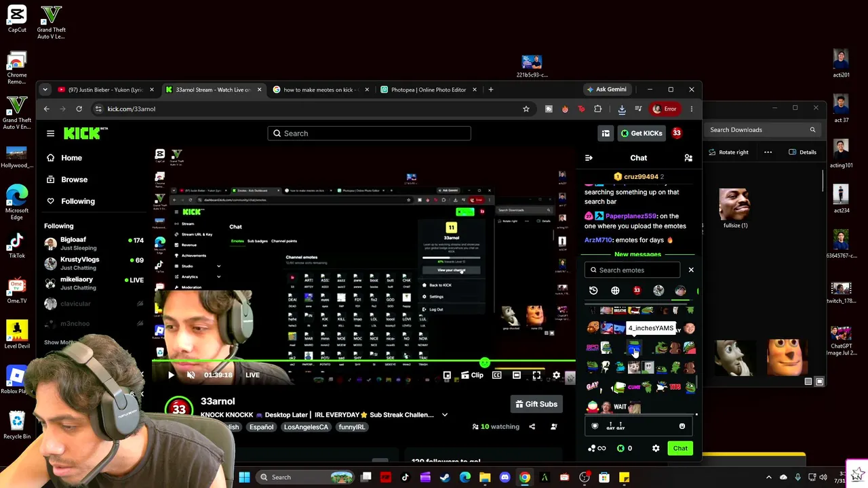Click the Ask Gemini button
Viewport: 868px width, 488px height.
click(x=606, y=89)
